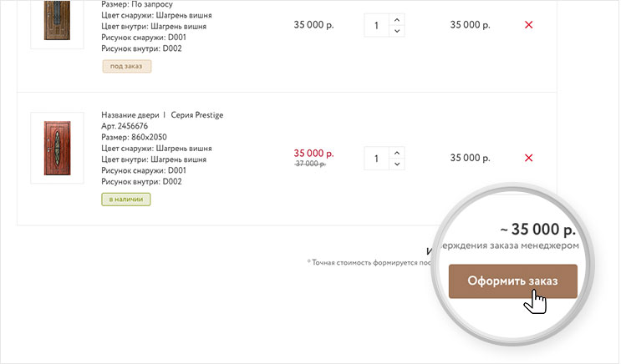The width and height of the screenshot is (621, 364).
Task: Lower quantity for the Prestige door
Action: (x=397, y=164)
